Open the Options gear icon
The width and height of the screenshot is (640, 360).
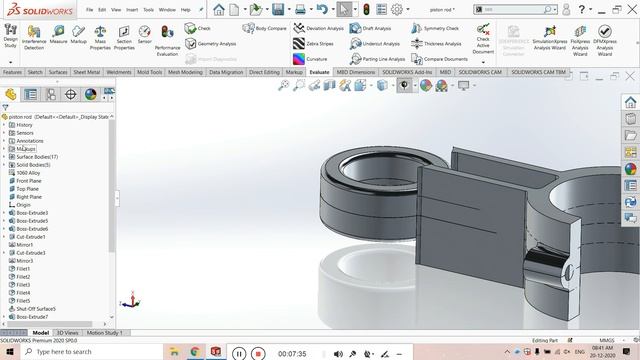tap(397, 9)
